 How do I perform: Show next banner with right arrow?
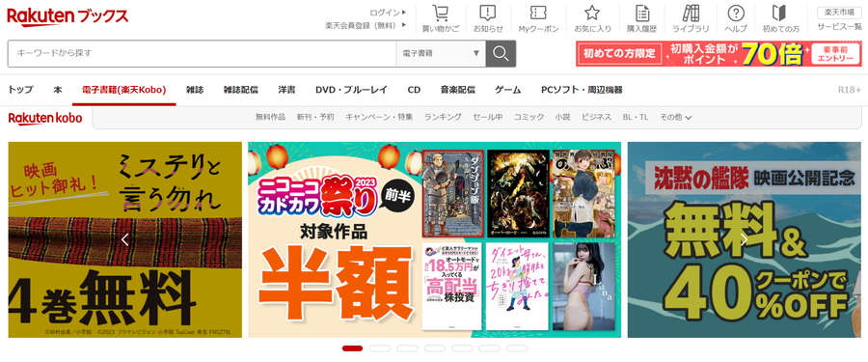pos(744,239)
